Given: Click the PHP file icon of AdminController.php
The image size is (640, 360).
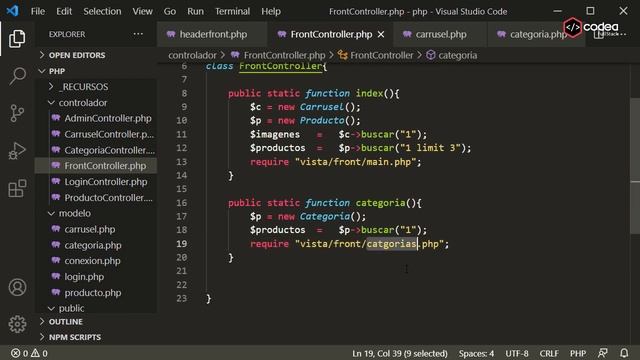Looking at the screenshot, I should (56, 118).
